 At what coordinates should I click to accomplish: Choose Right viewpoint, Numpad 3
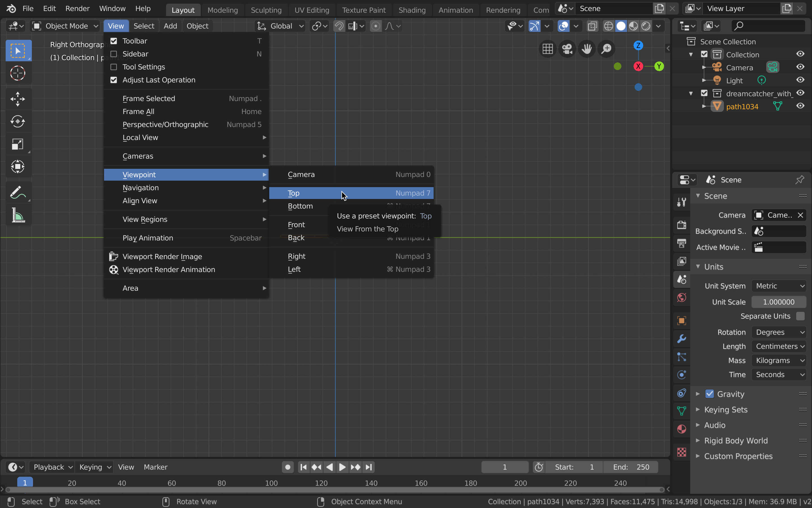pos(351,256)
